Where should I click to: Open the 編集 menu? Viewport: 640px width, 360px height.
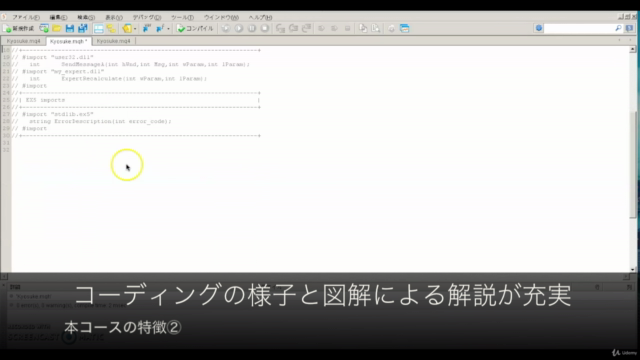58,18
